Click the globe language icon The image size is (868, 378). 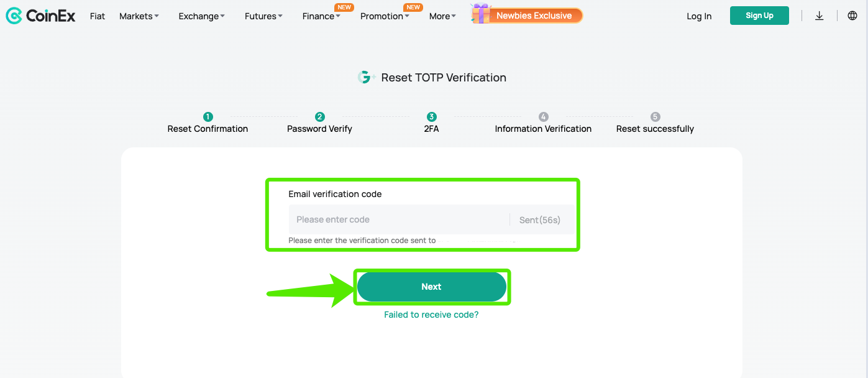[x=852, y=16]
